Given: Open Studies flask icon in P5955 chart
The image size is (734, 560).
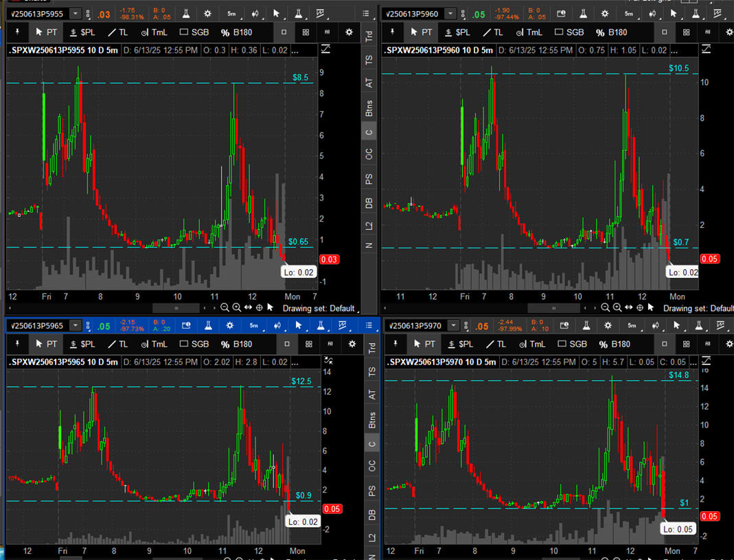Looking at the screenshot, I should [187, 14].
